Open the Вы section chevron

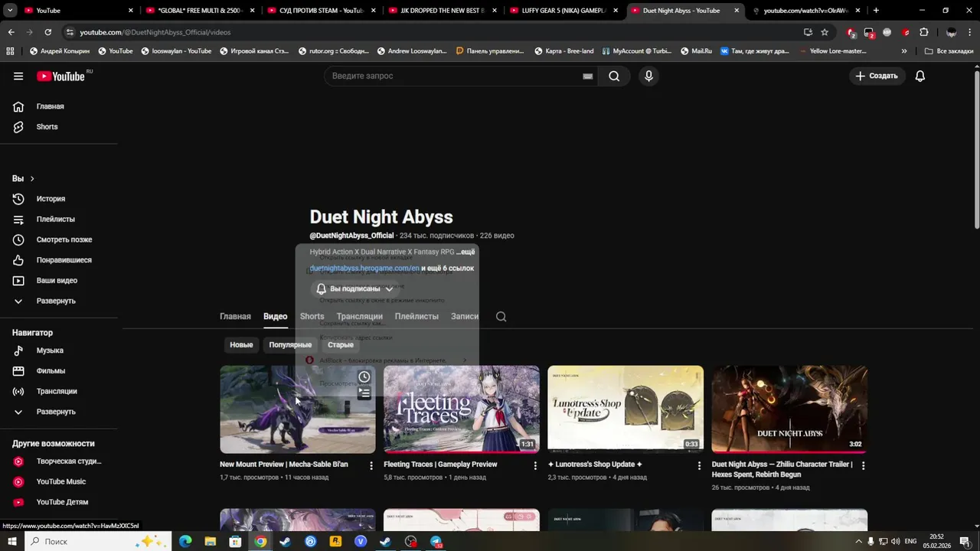pos(31,178)
